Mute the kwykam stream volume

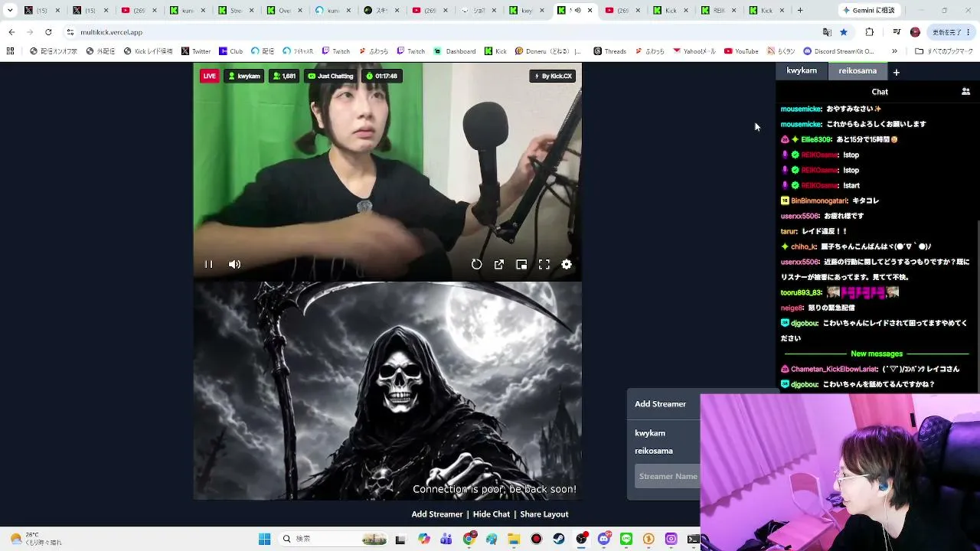(234, 264)
